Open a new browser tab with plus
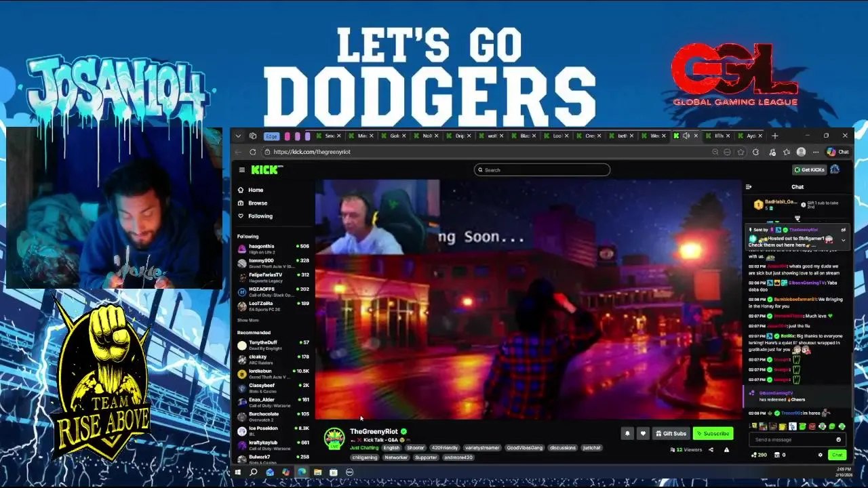868x488 pixels. pos(775,136)
